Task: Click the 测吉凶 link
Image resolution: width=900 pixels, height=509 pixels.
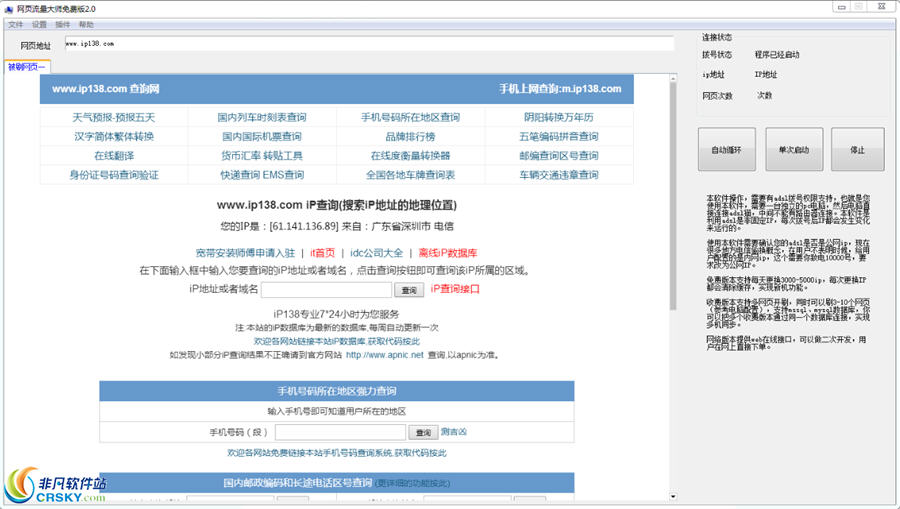Action: 453,432
